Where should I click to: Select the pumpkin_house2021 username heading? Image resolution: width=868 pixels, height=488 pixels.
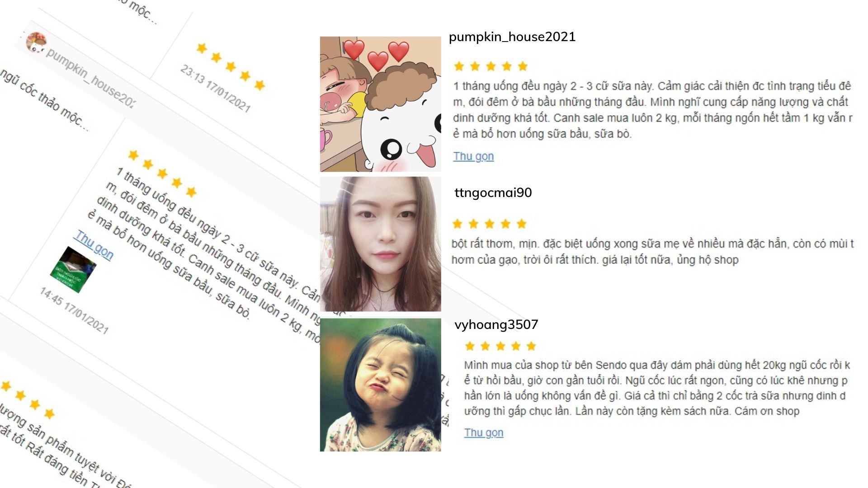(x=512, y=37)
